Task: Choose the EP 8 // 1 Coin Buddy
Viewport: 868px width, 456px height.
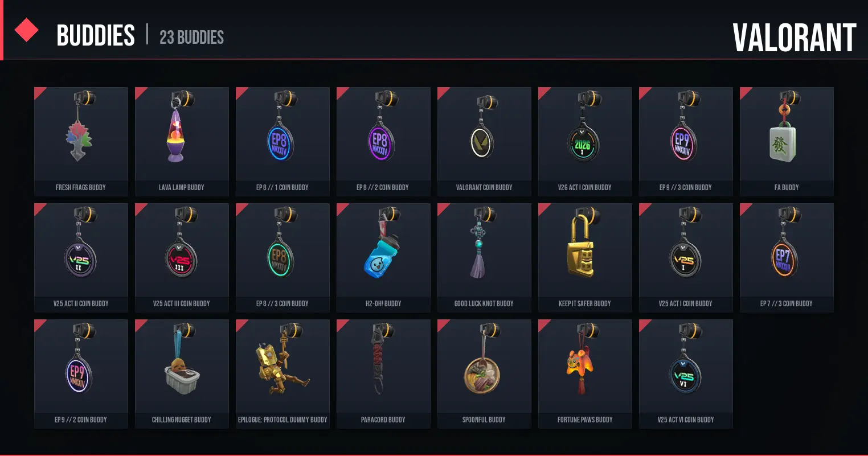Action: click(x=282, y=142)
